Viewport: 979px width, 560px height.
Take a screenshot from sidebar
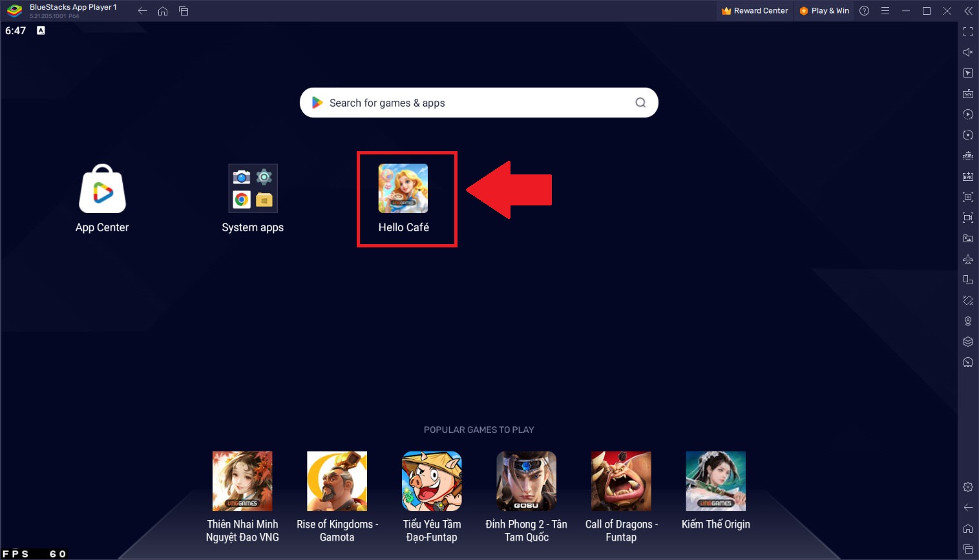pyautogui.click(x=968, y=197)
